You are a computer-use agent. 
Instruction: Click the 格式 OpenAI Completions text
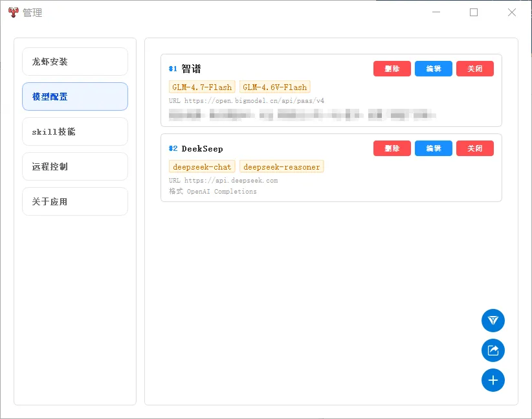click(213, 191)
